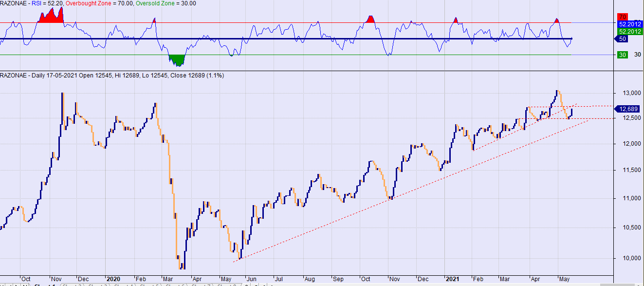Screen dimensions: 644x286
Task: Click the Jul month label on time axis
Action: click(279, 280)
